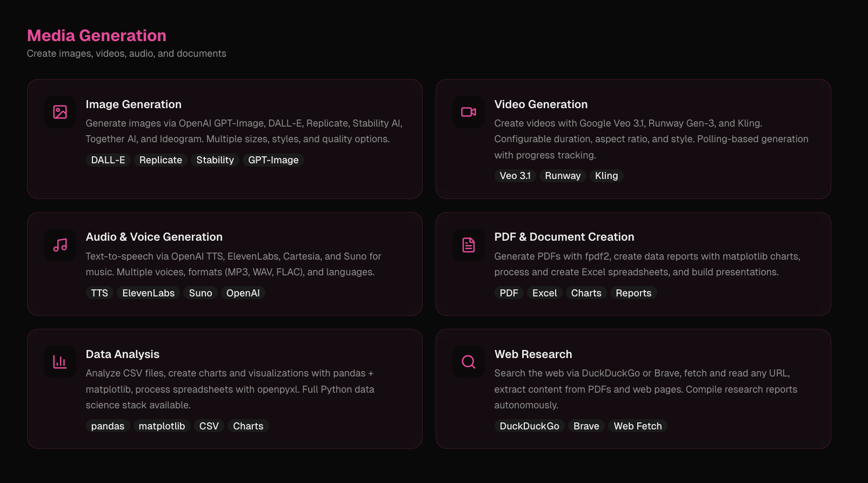This screenshot has height=483, width=868.
Task: Click the Video Generation camera icon
Action: [x=469, y=112]
